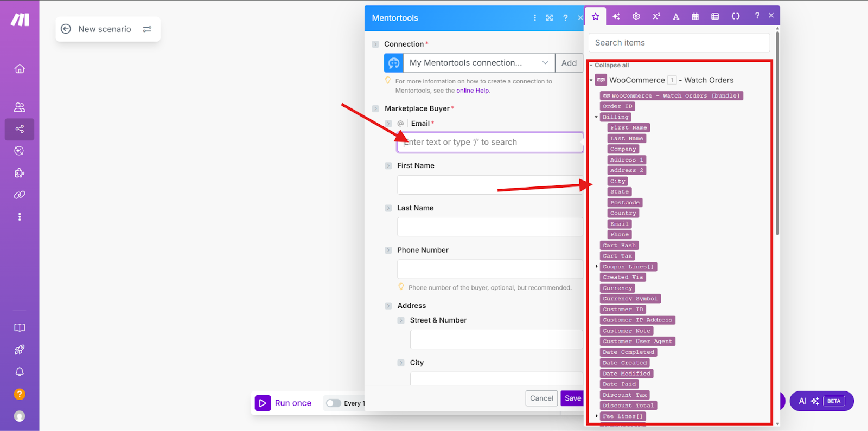Focus the Last Name input field
The width and height of the screenshot is (868, 431).
pyautogui.click(x=490, y=227)
